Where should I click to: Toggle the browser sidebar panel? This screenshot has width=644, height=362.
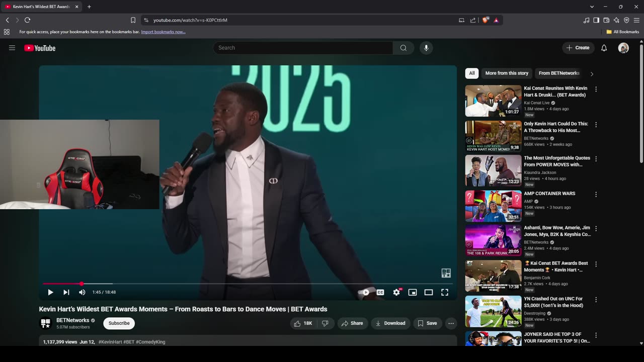pos(596,20)
